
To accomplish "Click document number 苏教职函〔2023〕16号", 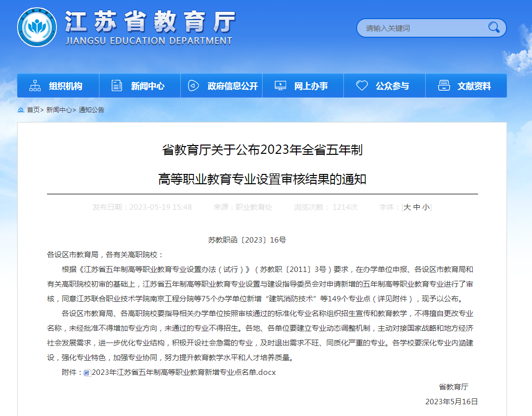I will [247, 240].
